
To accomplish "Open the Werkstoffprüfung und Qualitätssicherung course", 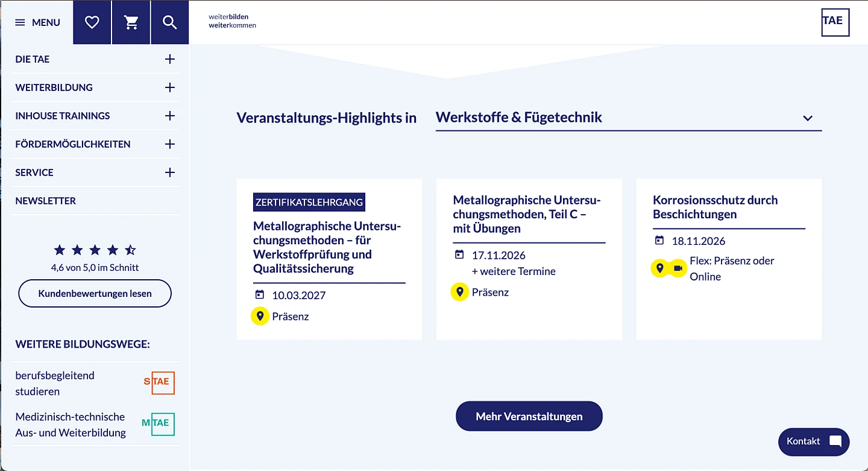I will tap(327, 247).
